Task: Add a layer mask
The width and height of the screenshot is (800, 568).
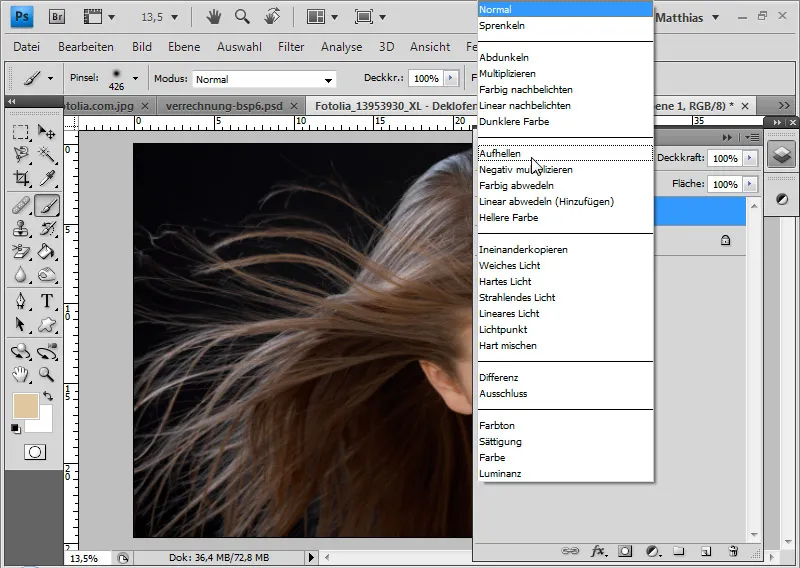Action: tap(625, 551)
